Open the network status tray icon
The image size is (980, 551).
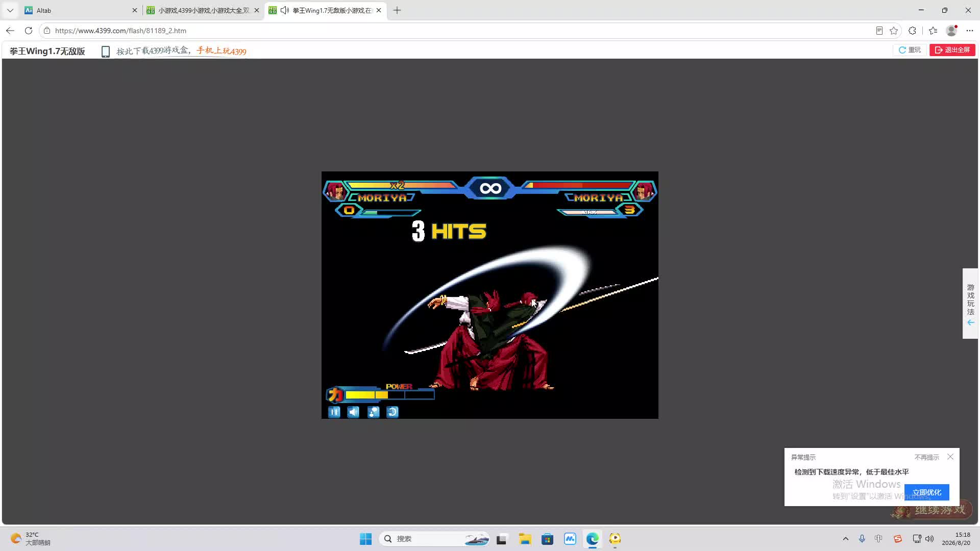tap(917, 539)
